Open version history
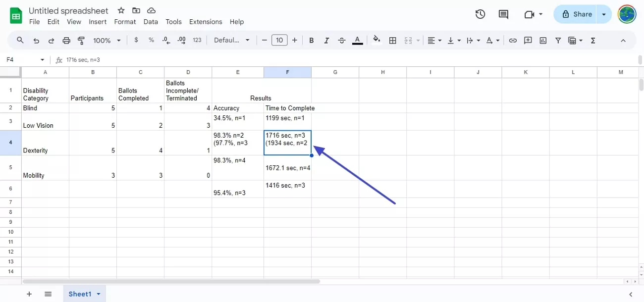This screenshot has height=302, width=644. pyautogui.click(x=480, y=14)
